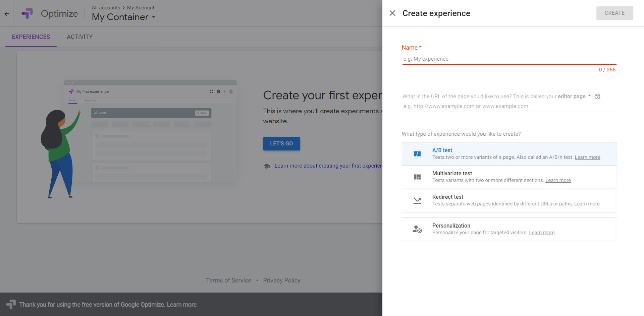Click the Multivariate test icon

[417, 177]
